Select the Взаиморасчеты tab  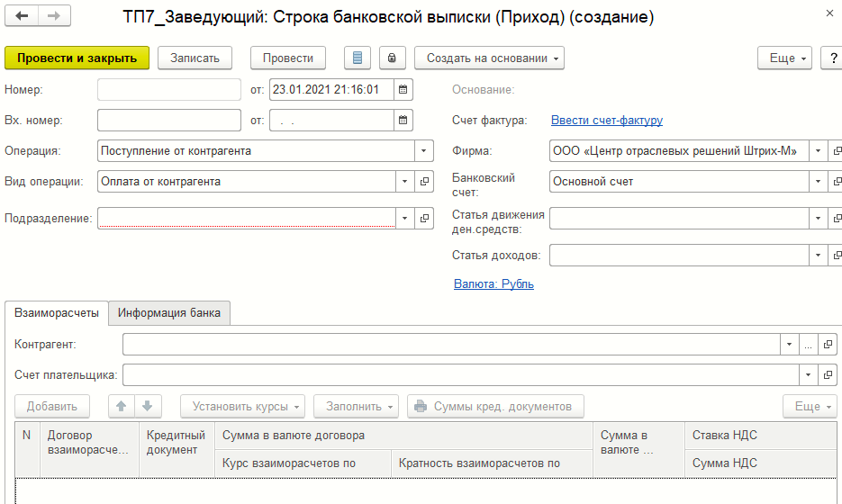click(57, 313)
